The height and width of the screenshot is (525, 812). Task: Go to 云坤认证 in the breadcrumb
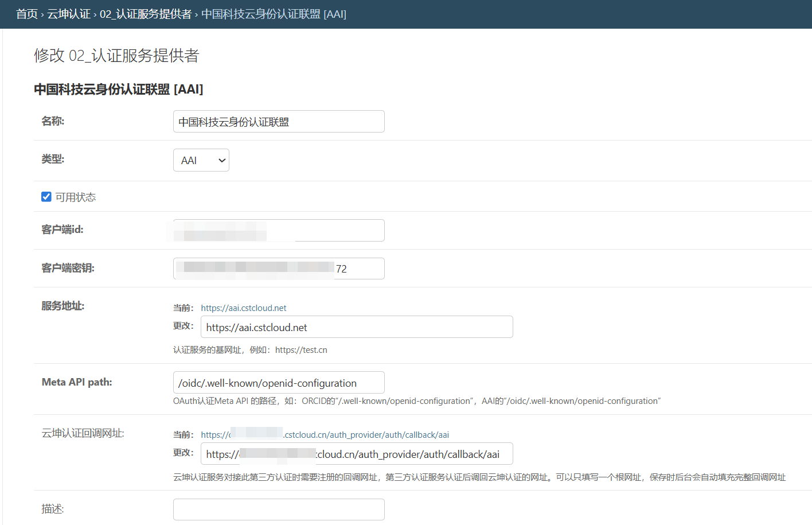pos(69,14)
